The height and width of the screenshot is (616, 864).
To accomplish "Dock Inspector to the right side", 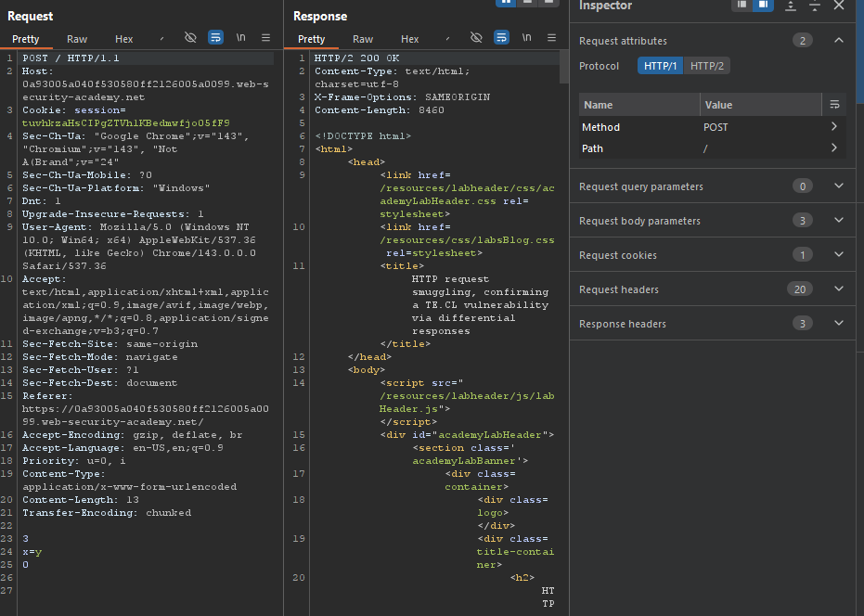I will [x=763, y=5].
